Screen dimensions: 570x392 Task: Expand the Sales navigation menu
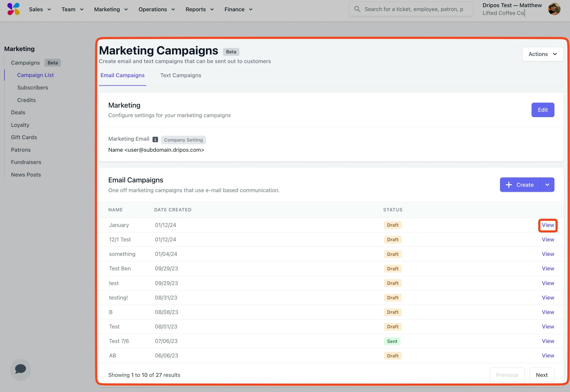pyautogui.click(x=40, y=9)
